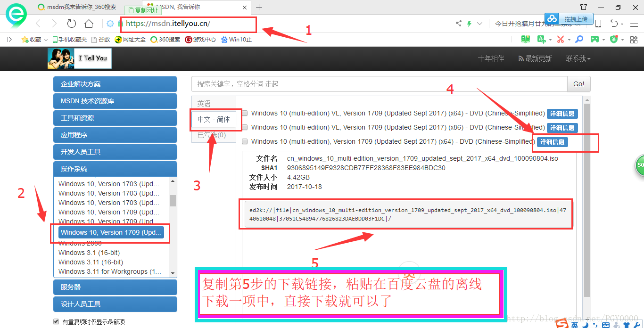Image resolution: width=644 pixels, height=328 pixels.
Task: Open the dropdown next to lightning icon
Action: [480, 24]
